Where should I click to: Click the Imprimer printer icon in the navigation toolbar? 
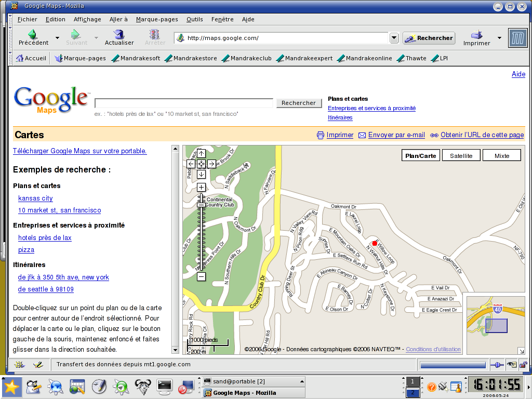pyautogui.click(x=477, y=34)
